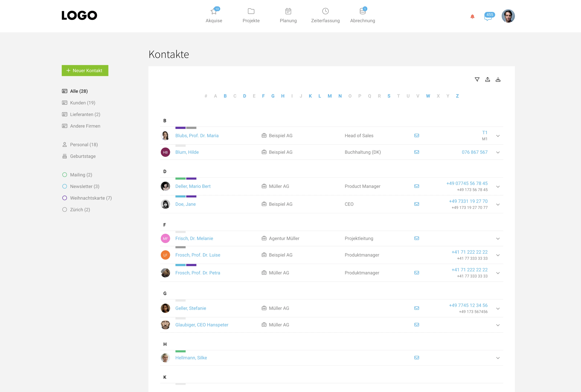Click purple tag bar above Blubs, Maria

[x=180, y=128]
